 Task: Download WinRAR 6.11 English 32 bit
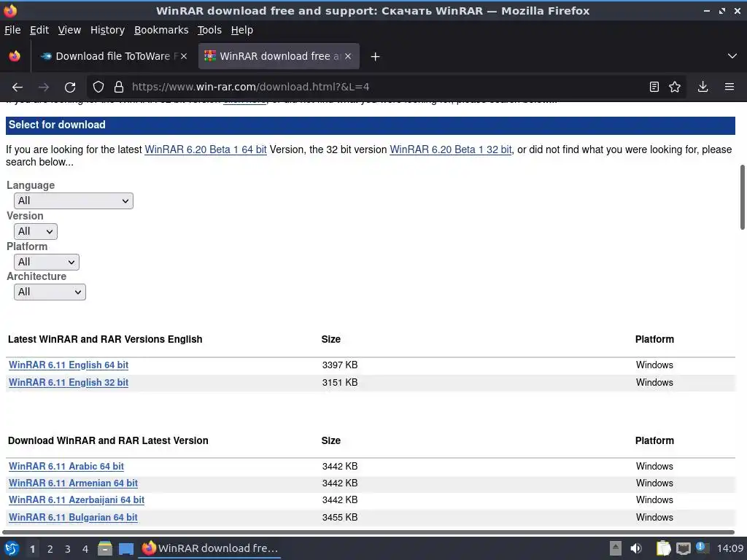pyautogui.click(x=69, y=383)
